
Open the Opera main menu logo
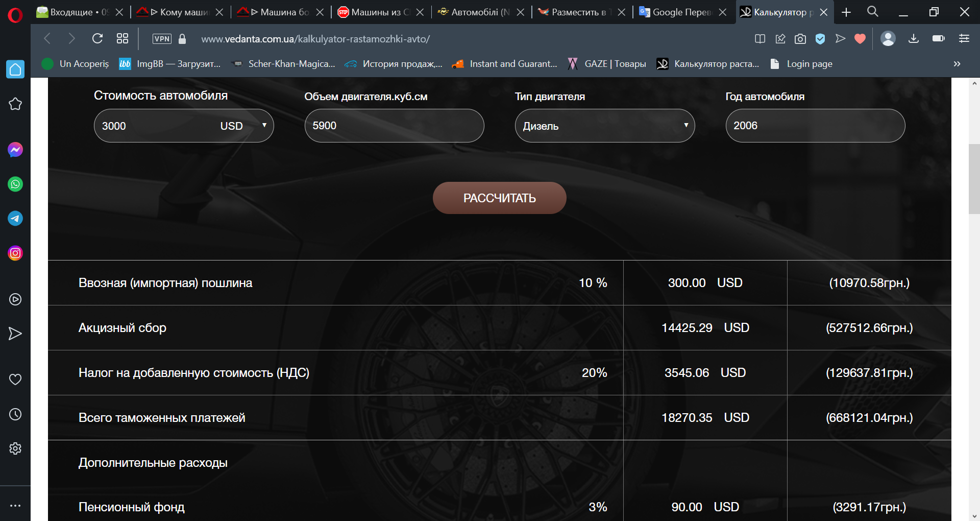15,15
